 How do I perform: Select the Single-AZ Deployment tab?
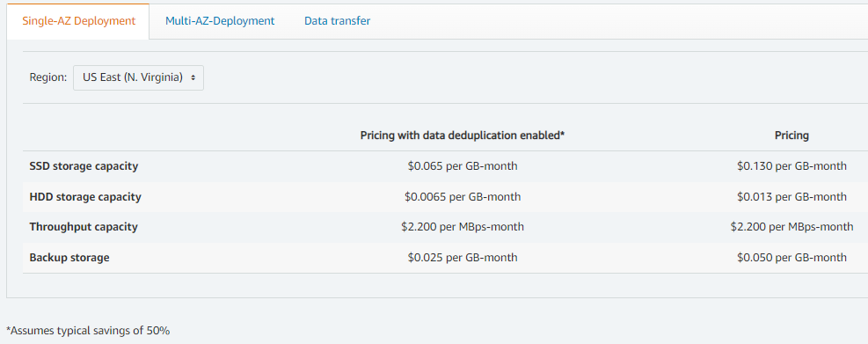[78, 21]
